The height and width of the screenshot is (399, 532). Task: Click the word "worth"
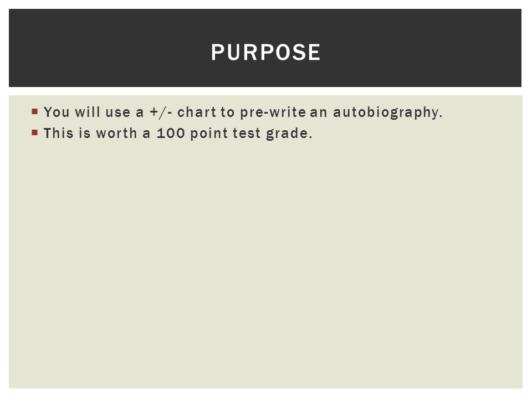[116, 134]
